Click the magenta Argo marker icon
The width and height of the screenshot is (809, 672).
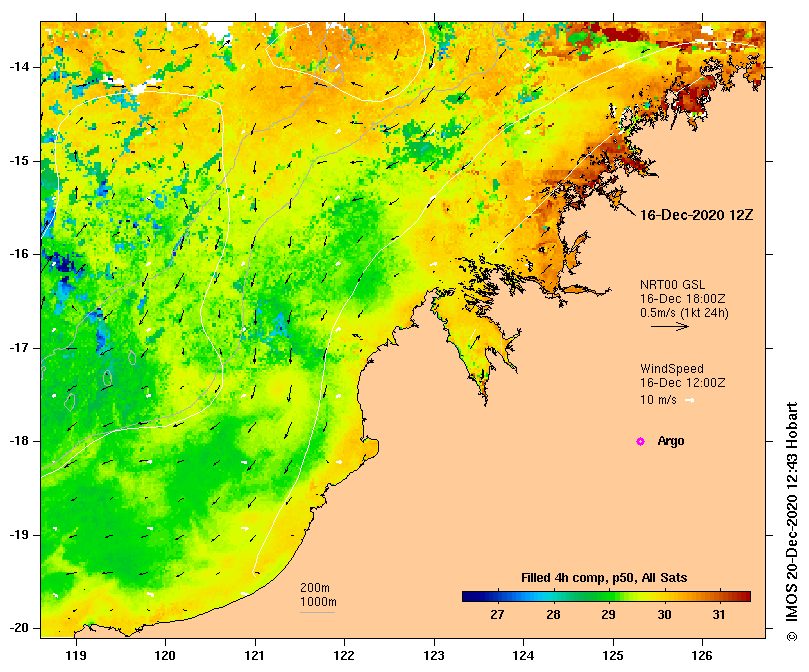tap(640, 441)
